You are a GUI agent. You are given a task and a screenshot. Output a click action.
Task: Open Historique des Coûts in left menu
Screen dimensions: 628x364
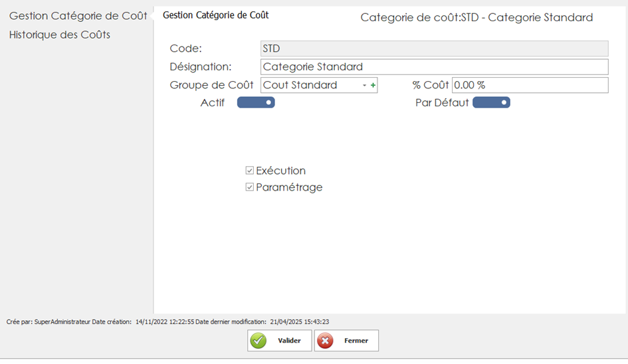60,35
